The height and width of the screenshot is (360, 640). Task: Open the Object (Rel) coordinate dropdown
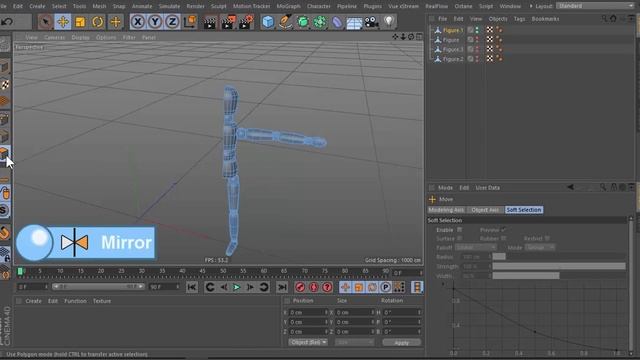coord(308,342)
